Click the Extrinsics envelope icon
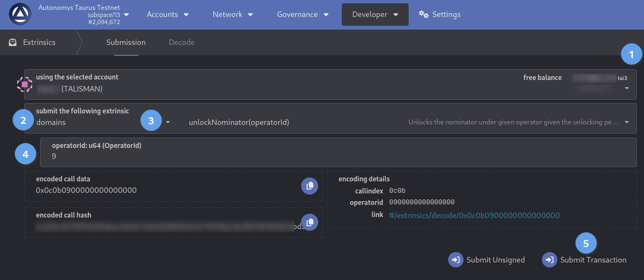The width and height of the screenshot is (644, 280). click(x=13, y=42)
